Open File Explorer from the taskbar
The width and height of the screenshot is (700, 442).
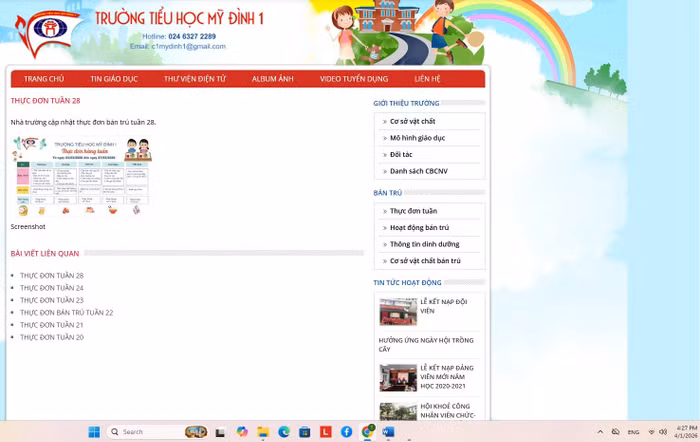263,432
